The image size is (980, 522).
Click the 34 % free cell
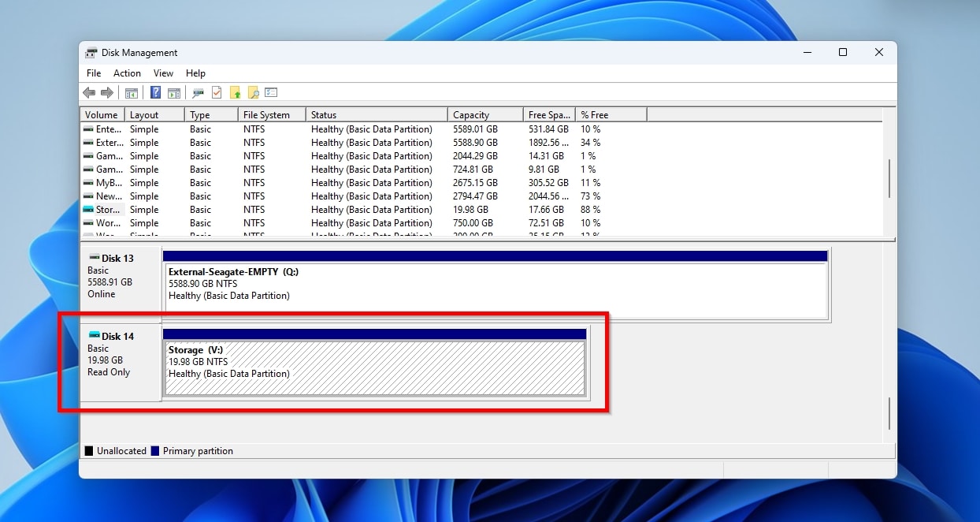pyautogui.click(x=591, y=143)
